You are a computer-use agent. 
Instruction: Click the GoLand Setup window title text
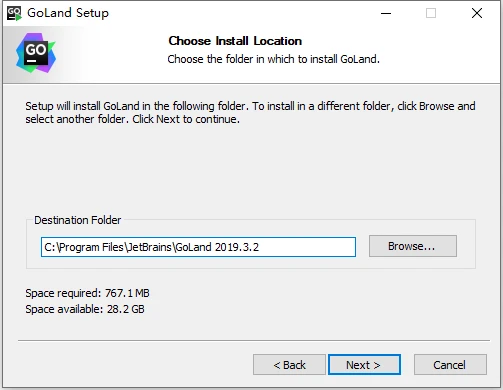pos(68,13)
